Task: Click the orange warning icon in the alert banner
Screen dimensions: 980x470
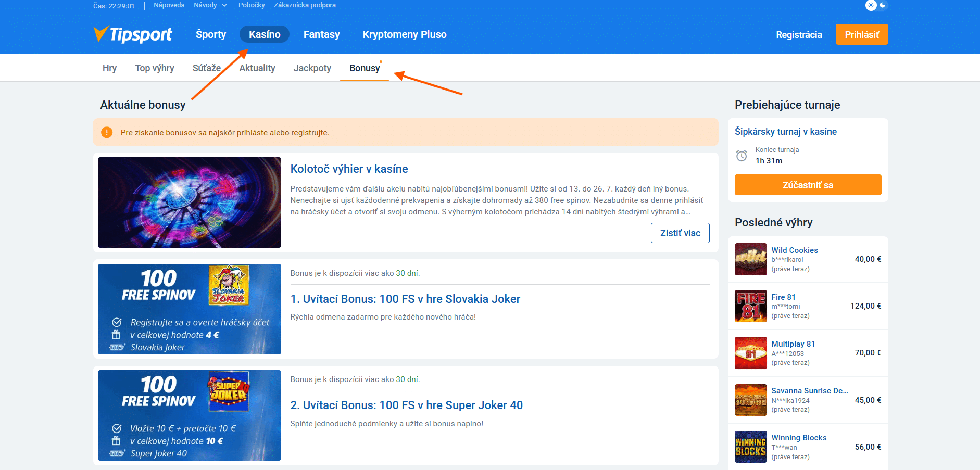Action: pos(107,132)
